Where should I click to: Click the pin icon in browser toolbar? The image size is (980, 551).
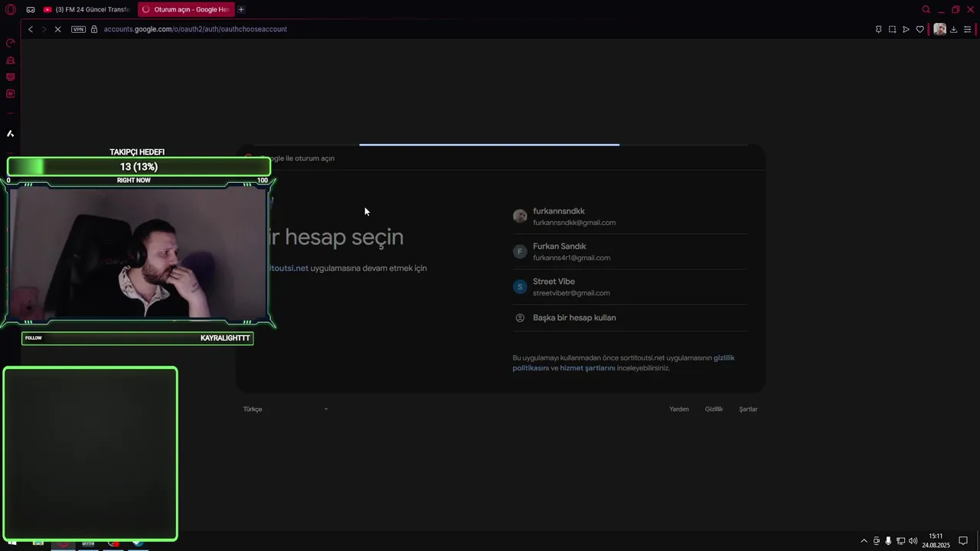point(878,29)
